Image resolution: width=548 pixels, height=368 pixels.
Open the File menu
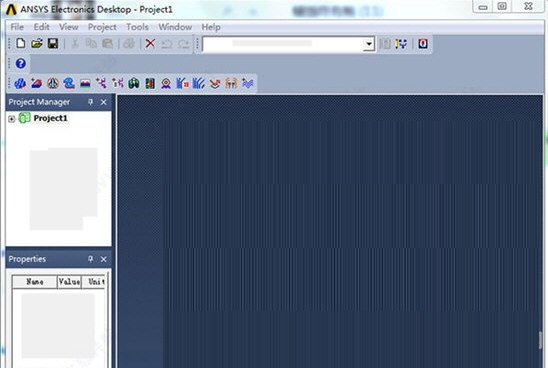coord(17,27)
